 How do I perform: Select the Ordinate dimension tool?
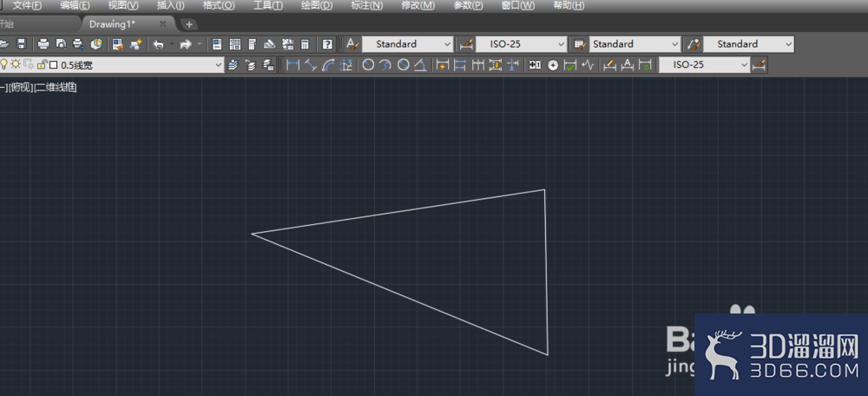click(x=346, y=65)
